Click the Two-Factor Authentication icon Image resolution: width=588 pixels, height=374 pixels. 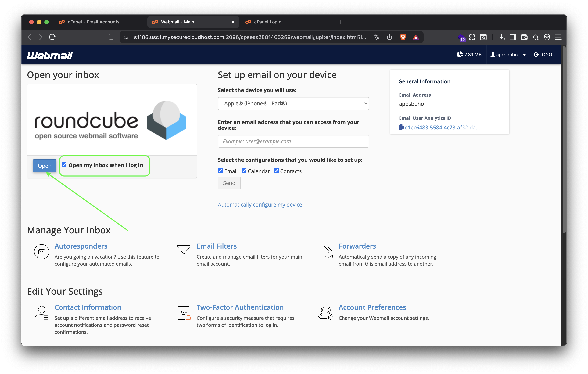pyautogui.click(x=184, y=313)
